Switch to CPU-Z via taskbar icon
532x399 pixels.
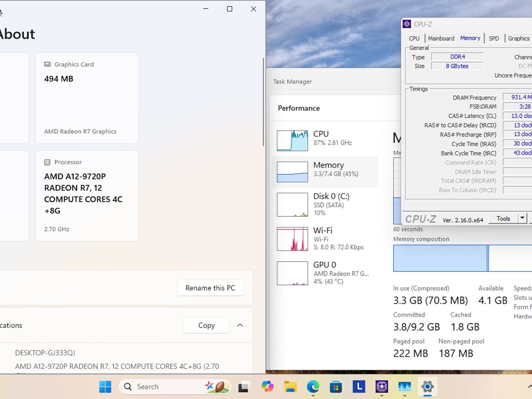click(x=382, y=387)
